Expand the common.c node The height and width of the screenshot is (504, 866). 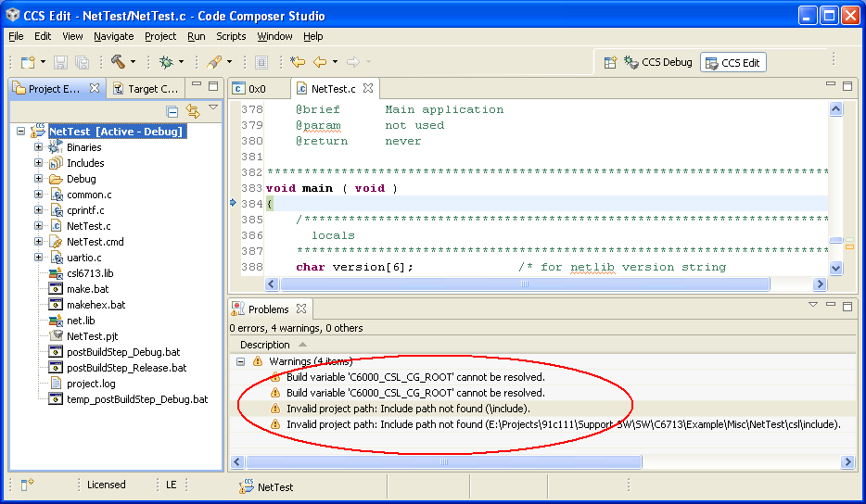coord(38,195)
